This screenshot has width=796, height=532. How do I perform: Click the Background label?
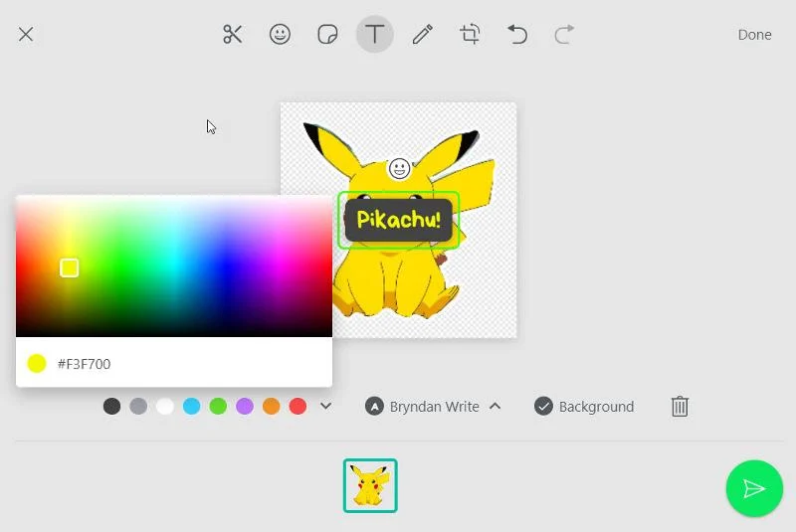[596, 407]
